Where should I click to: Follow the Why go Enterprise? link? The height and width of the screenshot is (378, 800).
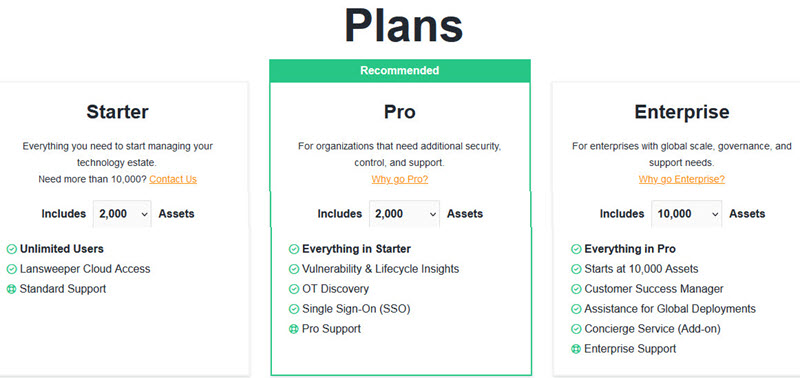(x=682, y=179)
